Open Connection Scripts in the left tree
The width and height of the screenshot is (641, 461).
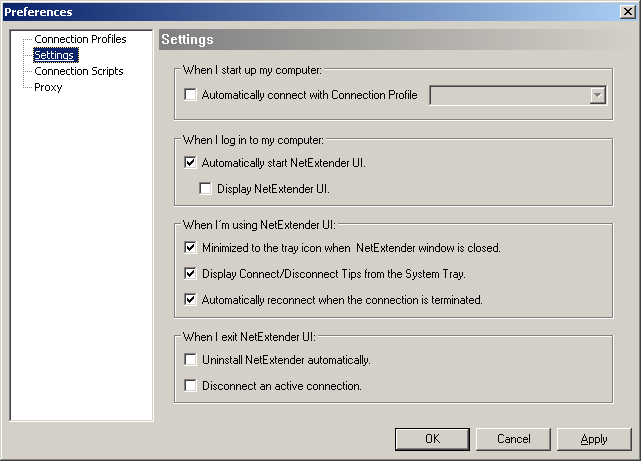coord(78,71)
